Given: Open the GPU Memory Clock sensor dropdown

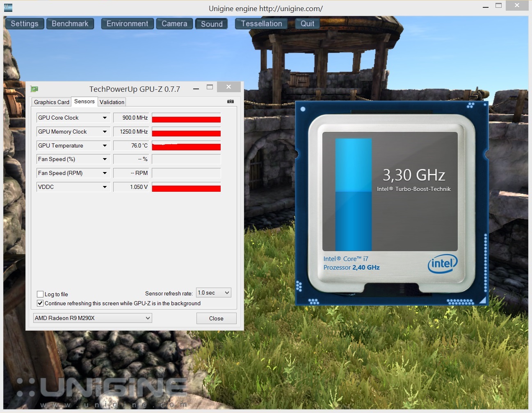Looking at the screenshot, I should point(105,132).
